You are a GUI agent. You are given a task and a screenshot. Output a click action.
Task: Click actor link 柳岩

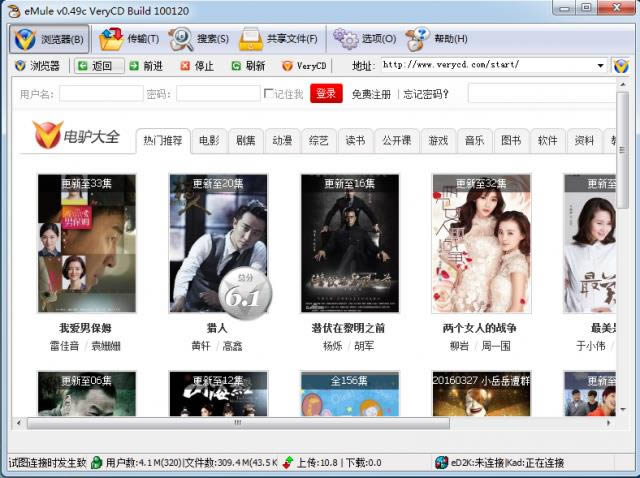click(x=459, y=346)
